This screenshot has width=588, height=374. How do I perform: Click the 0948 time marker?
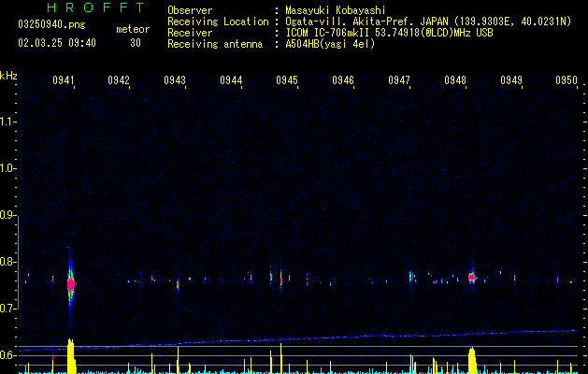coord(455,80)
